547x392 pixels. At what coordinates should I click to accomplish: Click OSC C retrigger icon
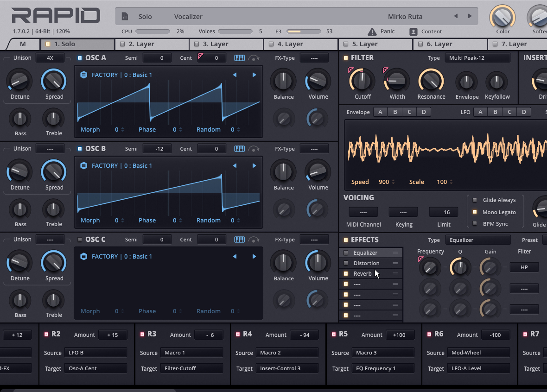[254, 240]
